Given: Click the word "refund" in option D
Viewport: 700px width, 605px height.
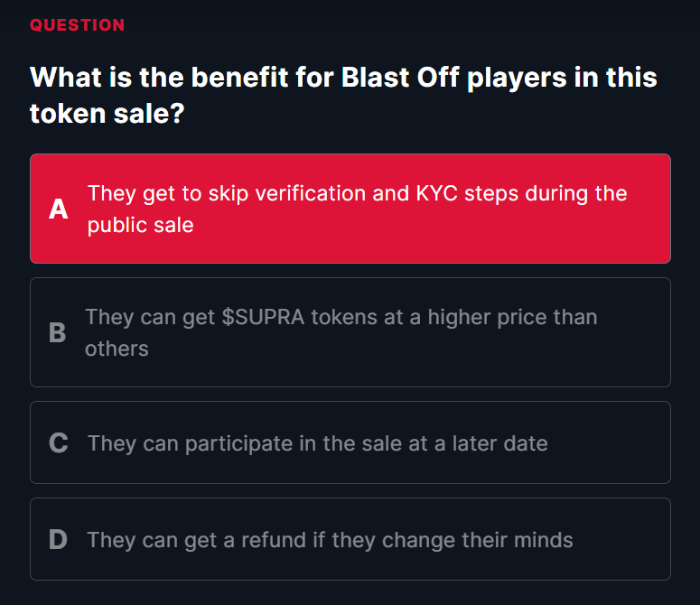Looking at the screenshot, I should click(273, 540).
